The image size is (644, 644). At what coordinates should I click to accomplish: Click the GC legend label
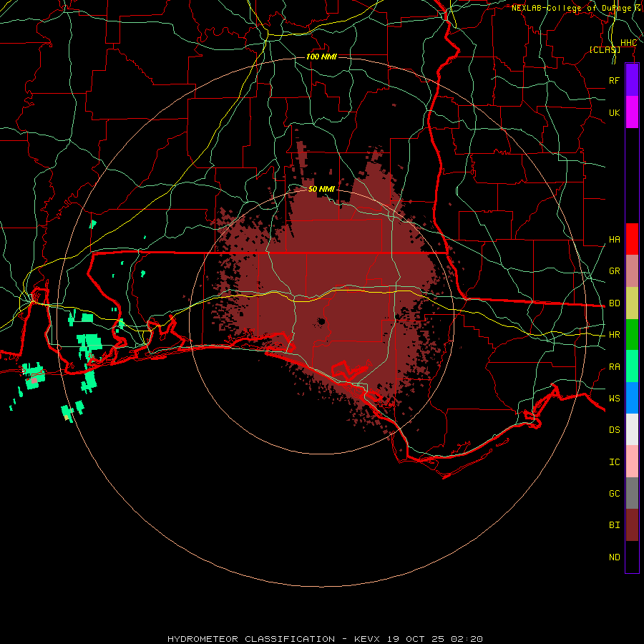614,493
